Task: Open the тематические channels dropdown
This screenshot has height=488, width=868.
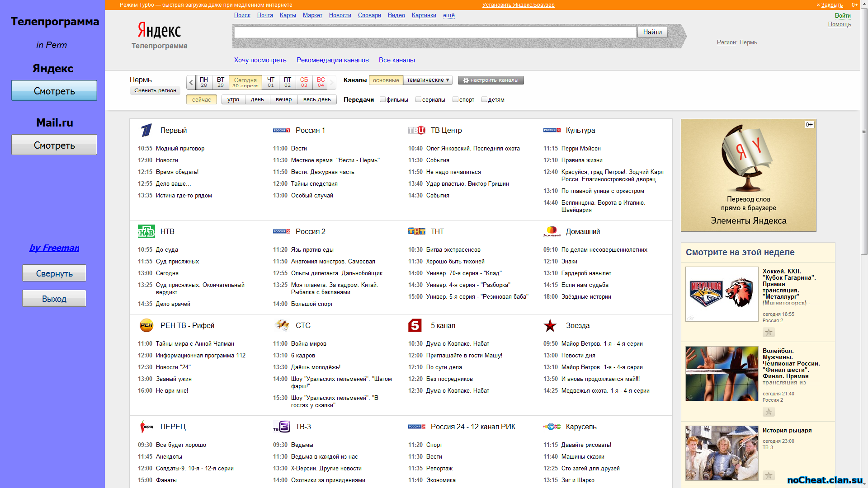Action: [428, 80]
